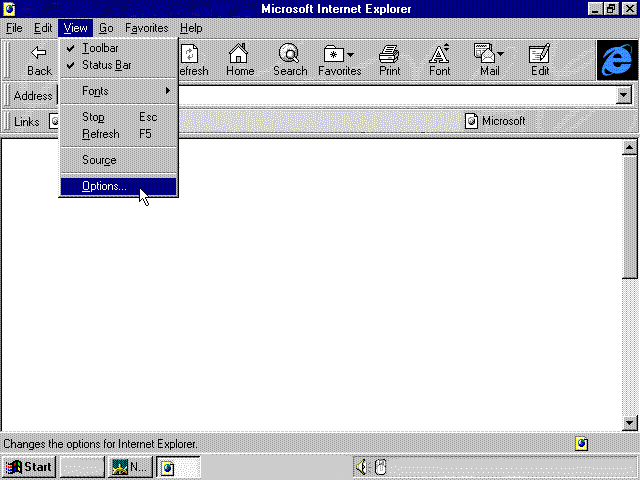Click the vertical scrollbar down arrow
The image size is (640, 480).
(x=629, y=423)
